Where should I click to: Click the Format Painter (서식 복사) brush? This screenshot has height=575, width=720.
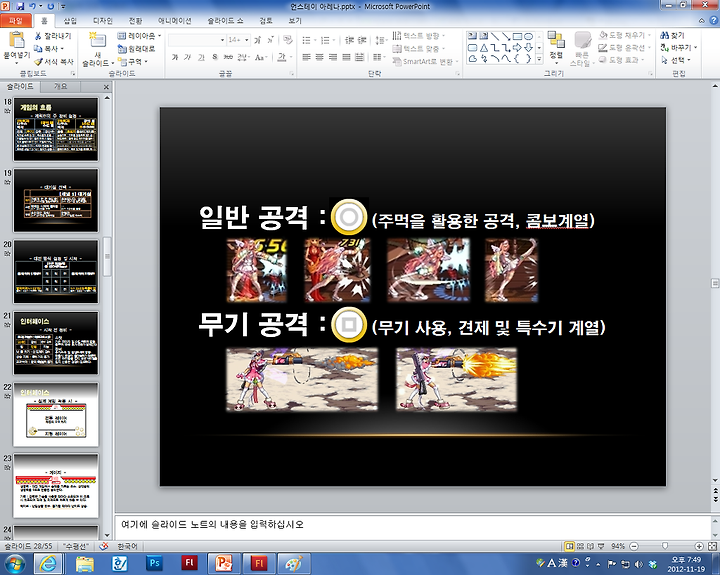click(54, 62)
